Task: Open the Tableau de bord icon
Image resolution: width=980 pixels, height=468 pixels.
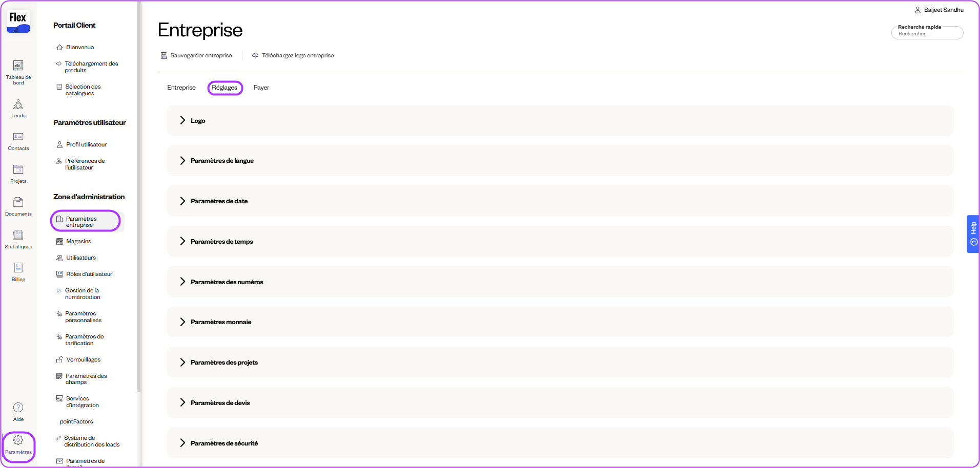Action: coord(18,66)
